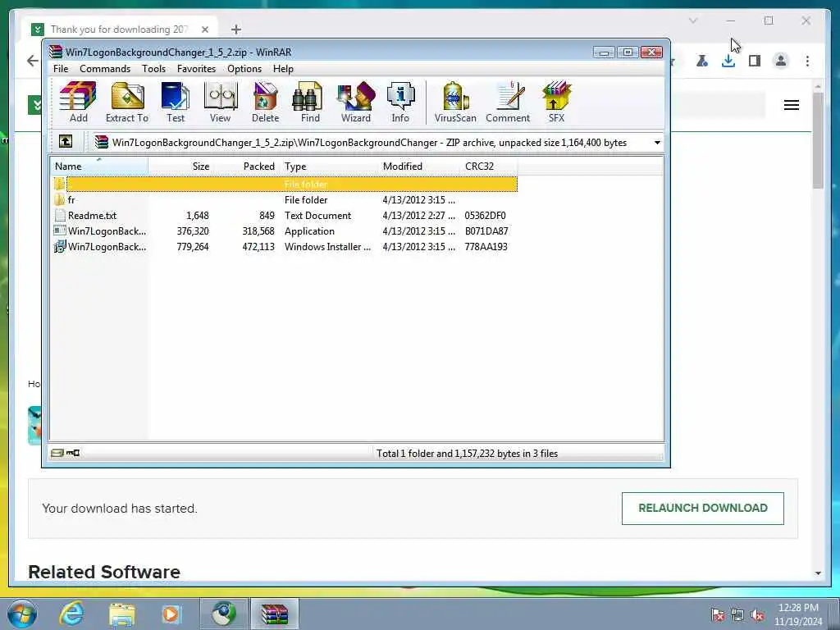This screenshot has height=630, width=840.
Task: Open the archive Comment tool
Action: tap(507, 103)
